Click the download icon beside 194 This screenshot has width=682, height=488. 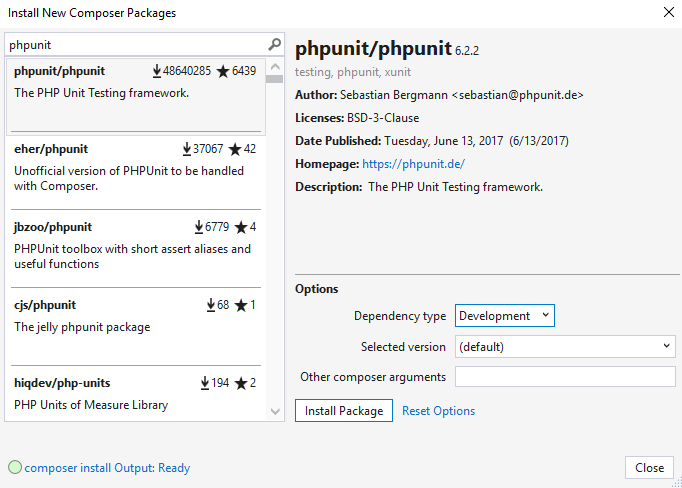point(205,383)
